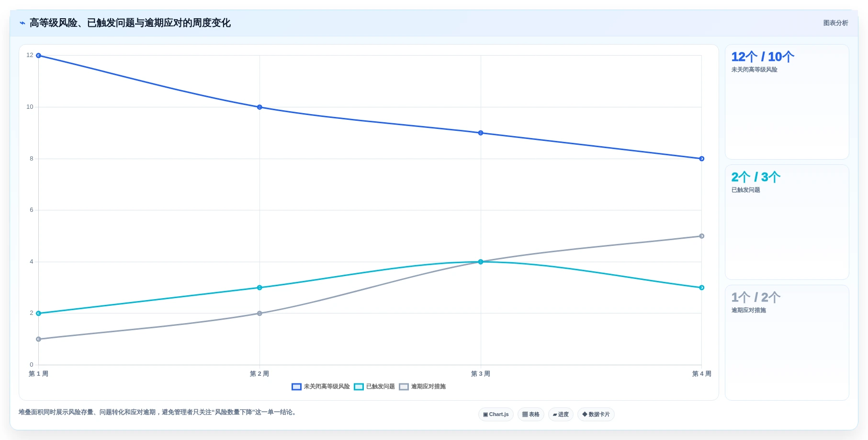The width and height of the screenshot is (868, 440).
Task: Click the 第 1 周 axis label
Action: 39,374
